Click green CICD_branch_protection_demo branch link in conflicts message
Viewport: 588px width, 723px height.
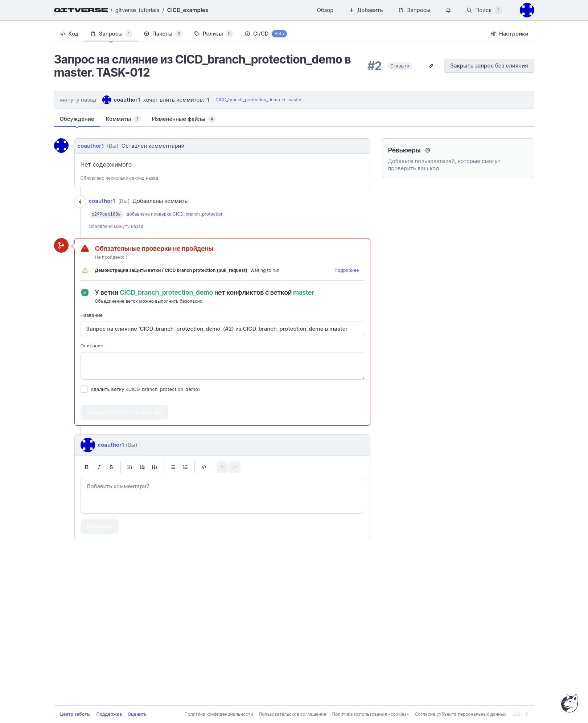tap(166, 293)
